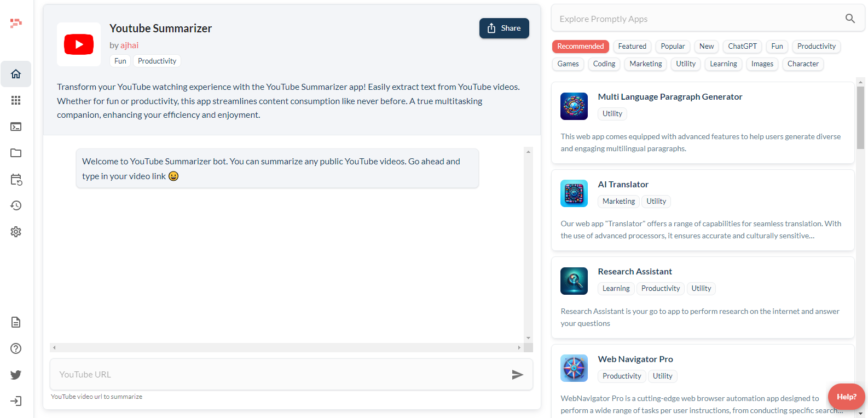This screenshot has height=418, width=868.
Task: Click the welcome message from Summarizer bot
Action: [x=277, y=169]
